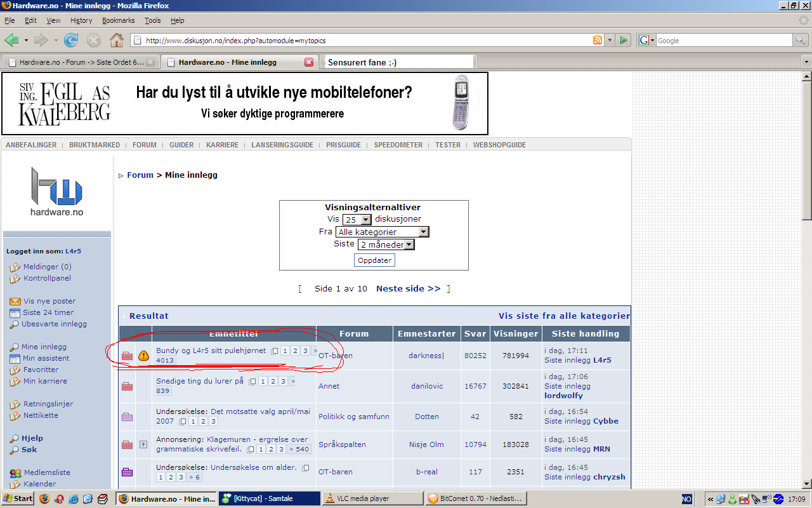Switch to Kittycat Samtale taskbar window

coord(270,498)
